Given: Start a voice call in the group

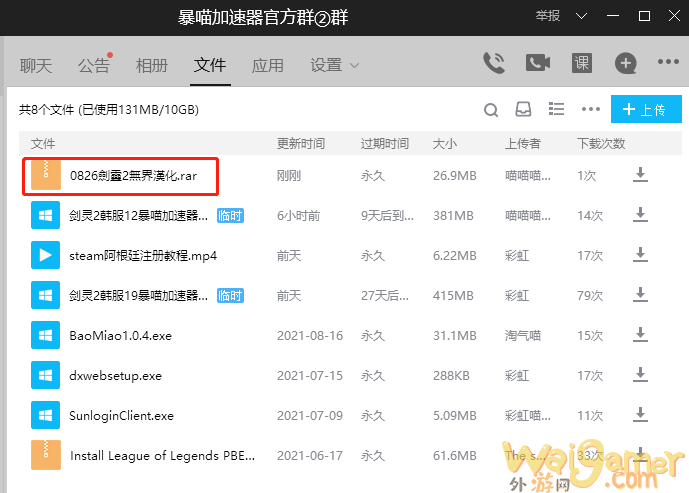Looking at the screenshot, I should point(494,63).
